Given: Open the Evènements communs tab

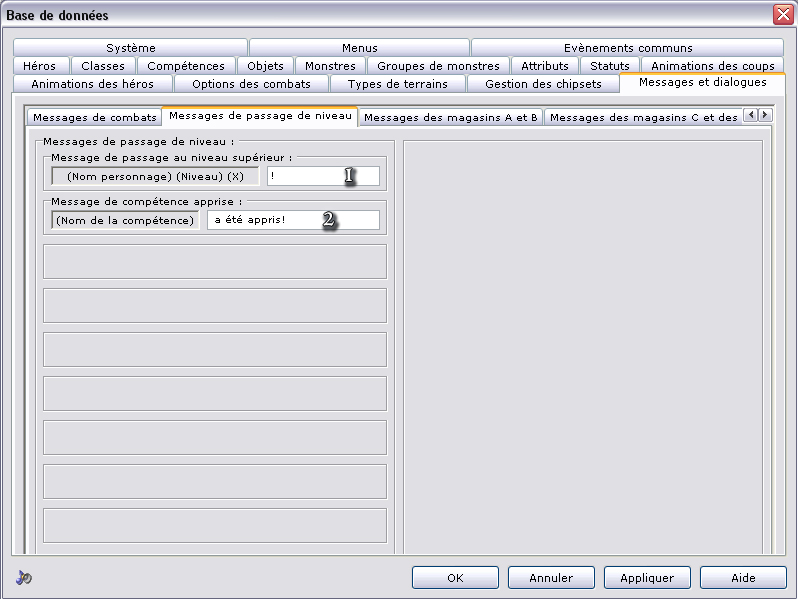Looking at the screenshot, I should tap(627, 48).
